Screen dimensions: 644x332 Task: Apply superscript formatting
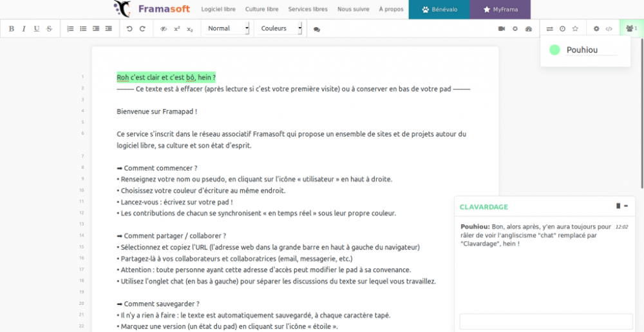177,29
